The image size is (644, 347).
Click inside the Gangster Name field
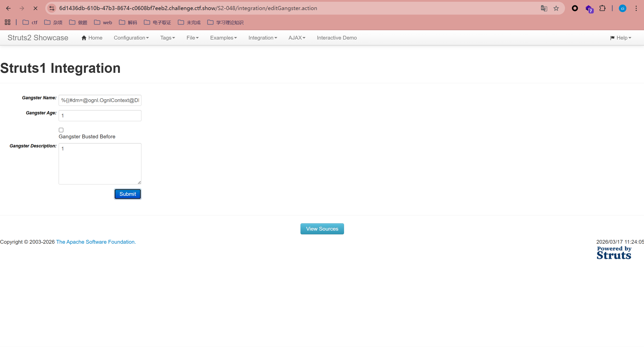click(x=100, y=100)
